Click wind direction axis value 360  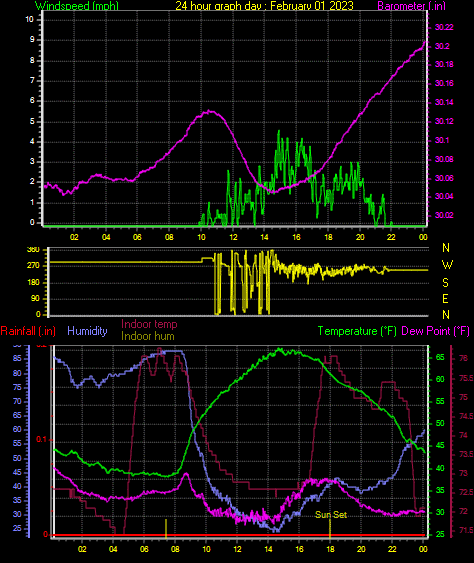[33, 250]
